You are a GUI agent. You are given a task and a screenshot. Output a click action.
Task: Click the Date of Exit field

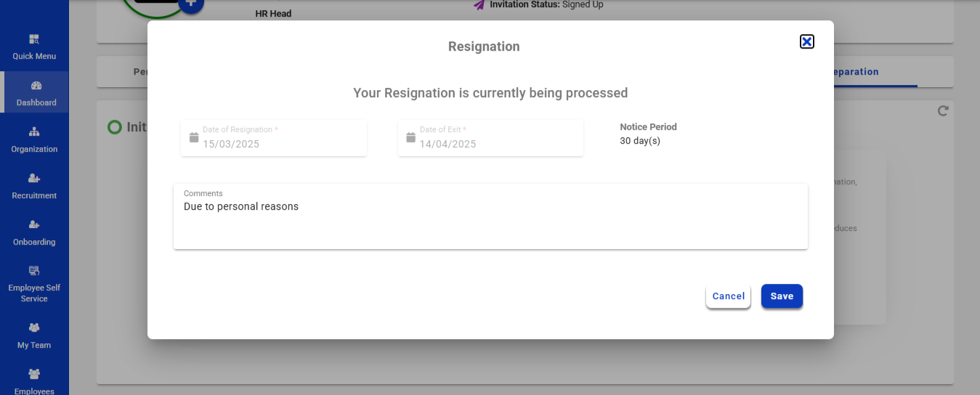coord(496,144)
